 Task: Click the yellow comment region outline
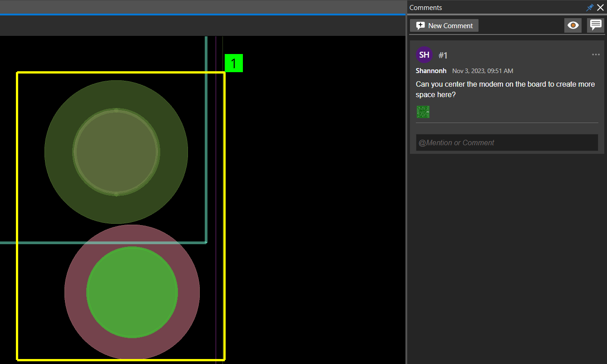(17, 216)
